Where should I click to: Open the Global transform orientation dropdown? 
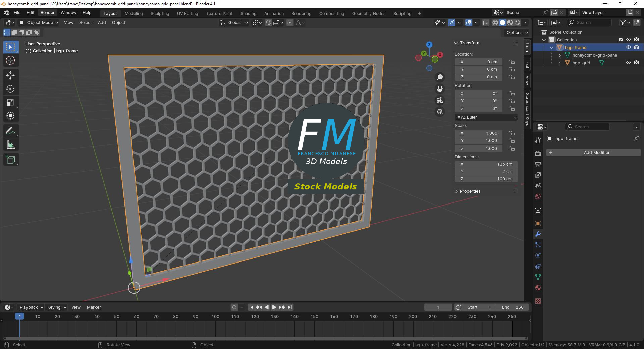(234, 23)
